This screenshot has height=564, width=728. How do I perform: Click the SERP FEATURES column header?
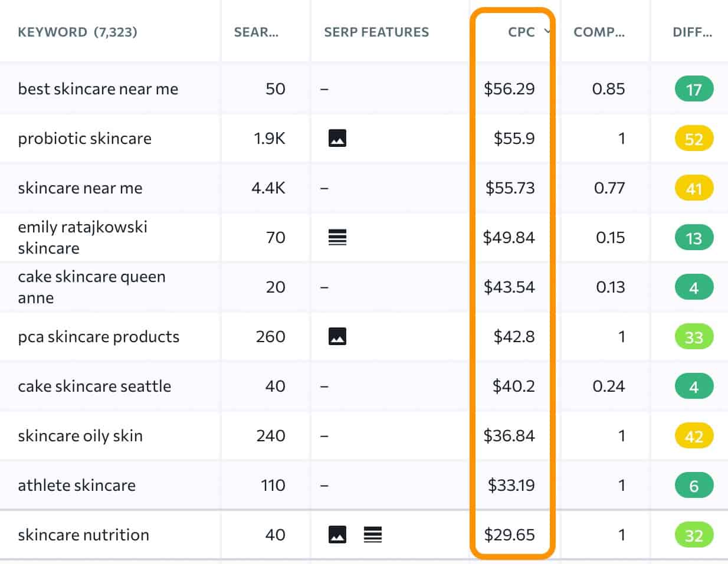click(x=376, y=32)
